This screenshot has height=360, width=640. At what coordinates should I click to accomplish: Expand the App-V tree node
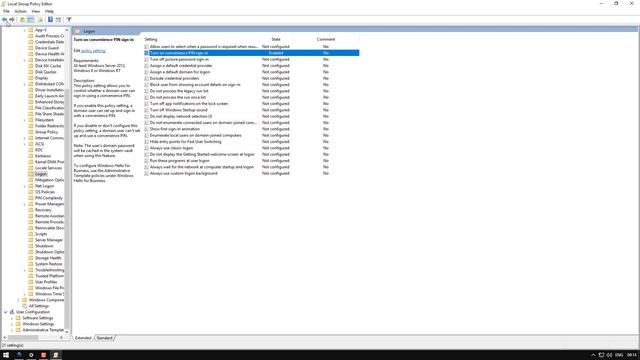(24, 30)
